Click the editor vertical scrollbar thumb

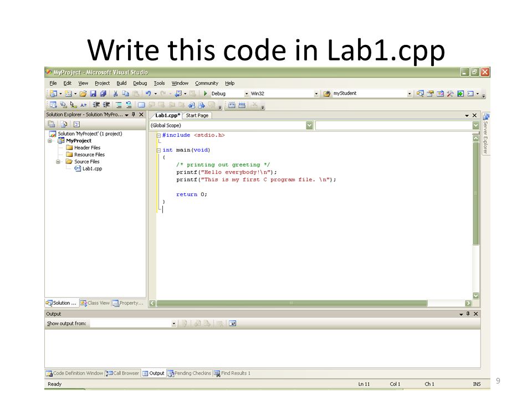(475, 193)
